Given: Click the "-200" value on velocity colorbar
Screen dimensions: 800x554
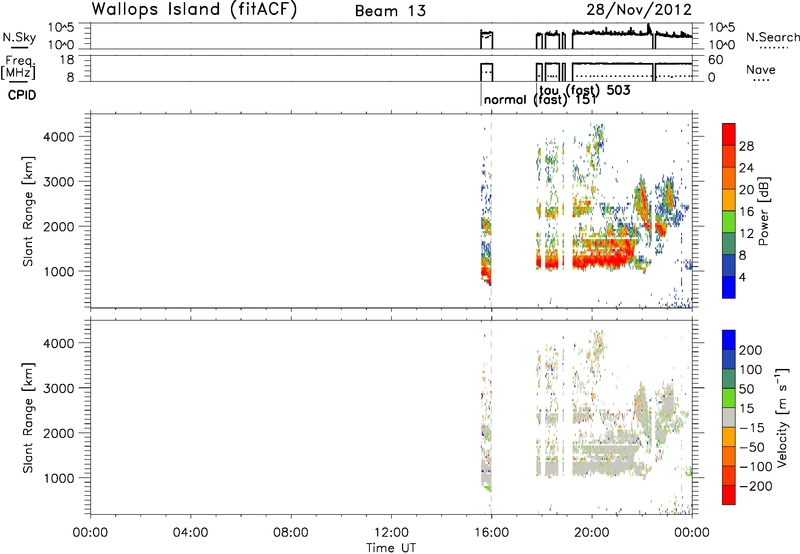Looking at the screenshot, I should click(x=755, y=486).
